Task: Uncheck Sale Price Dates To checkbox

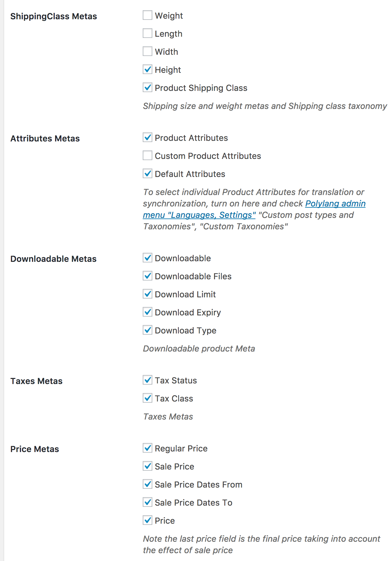Action: [x=148, y=502]
